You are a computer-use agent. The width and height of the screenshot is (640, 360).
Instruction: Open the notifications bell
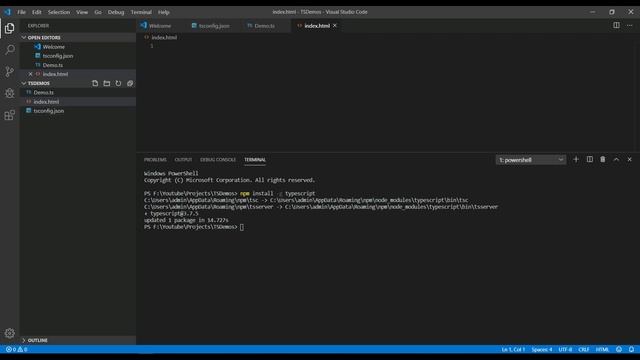[x=631, y=349]
